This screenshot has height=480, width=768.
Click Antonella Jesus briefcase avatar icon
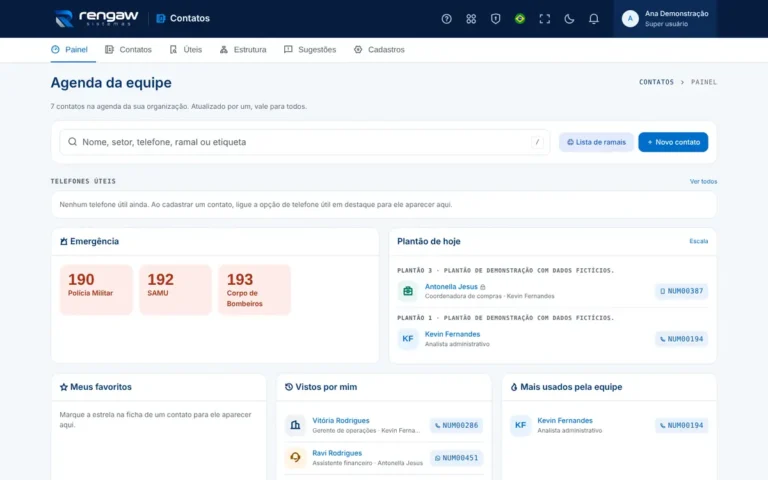pyautogui.click(x=408, y=291)
